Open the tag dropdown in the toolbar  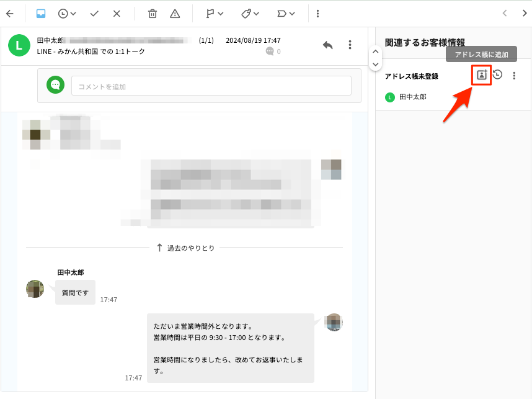(x=250, y=13)
